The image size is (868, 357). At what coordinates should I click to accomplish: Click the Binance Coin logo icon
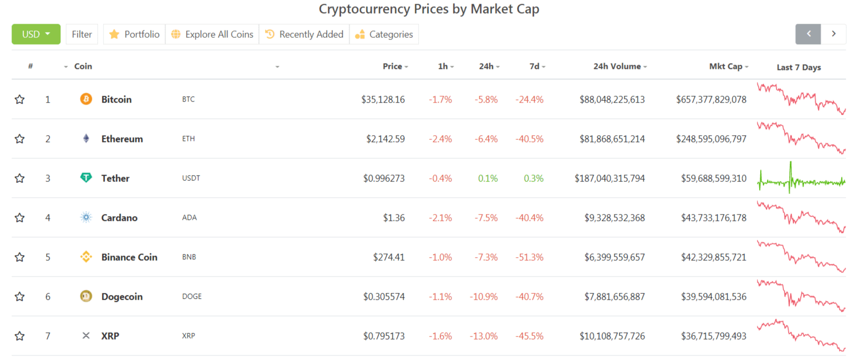(86, 257)
